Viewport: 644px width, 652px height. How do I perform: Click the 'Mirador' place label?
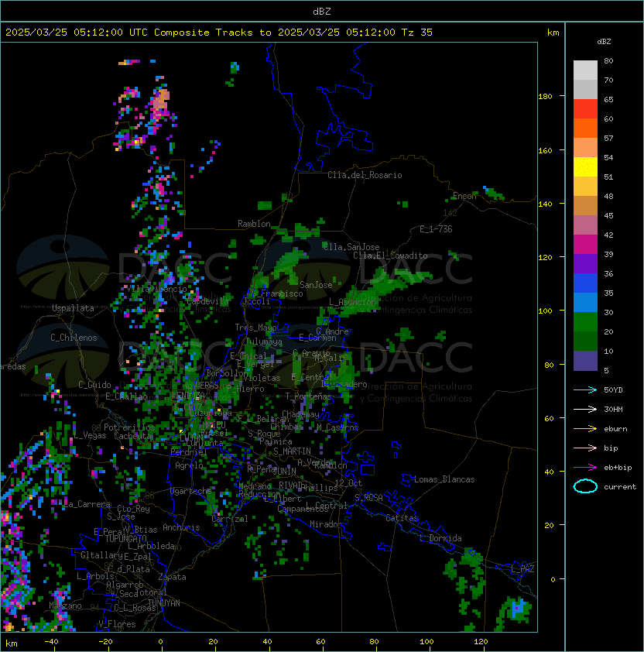(x=327, y=524)
